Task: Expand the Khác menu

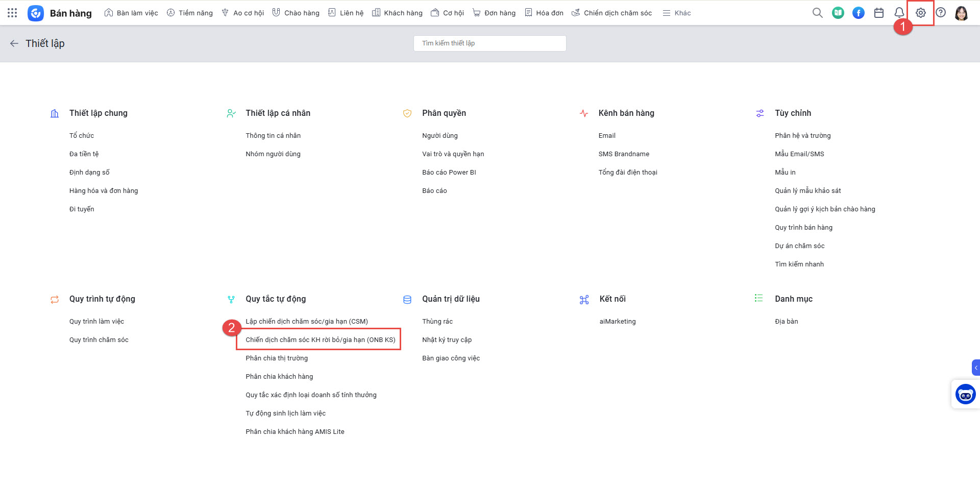Action: (677, 13)
